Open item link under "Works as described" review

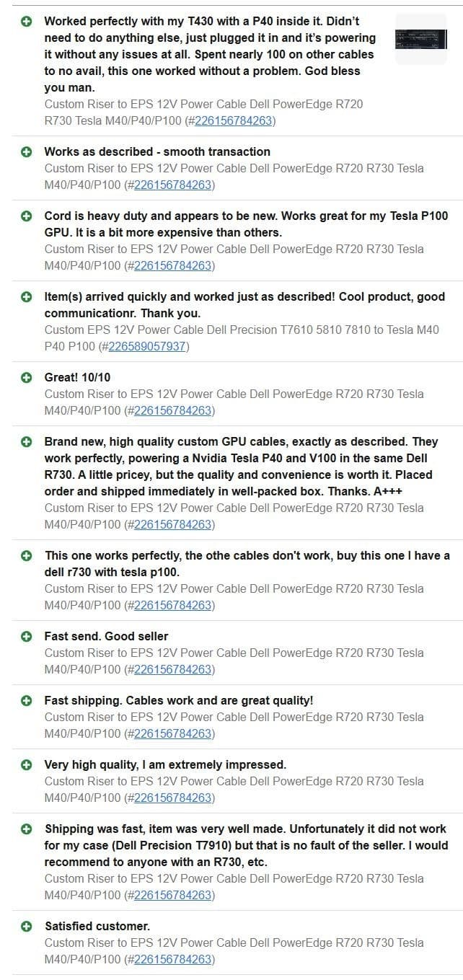click(172, 185)
